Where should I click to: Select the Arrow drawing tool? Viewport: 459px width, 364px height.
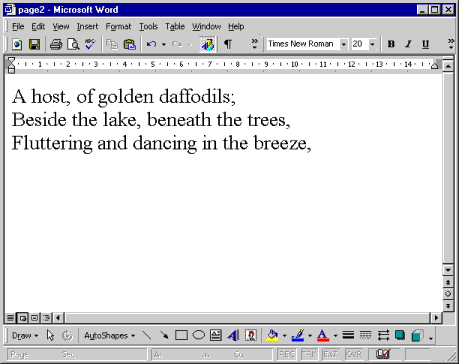(164, 335)
